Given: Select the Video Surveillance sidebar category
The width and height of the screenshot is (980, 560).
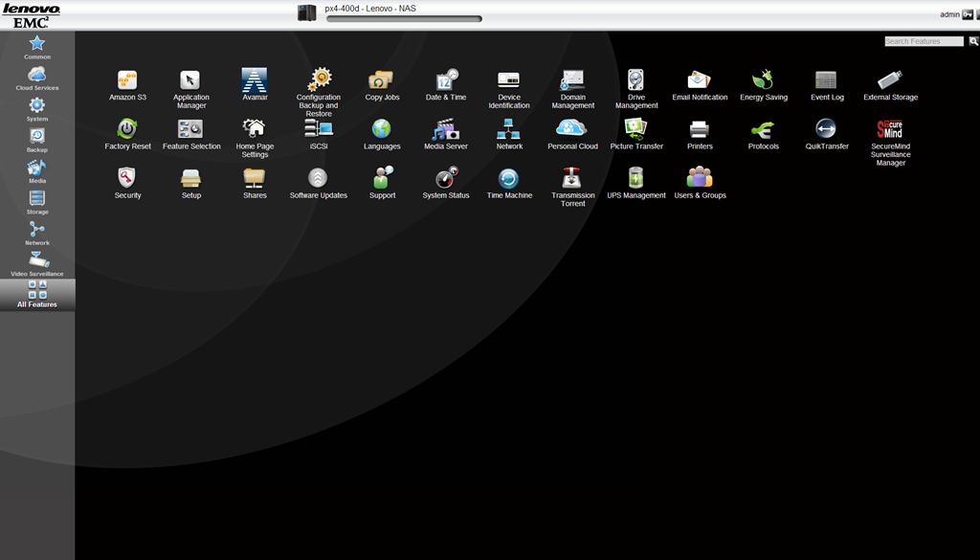Looking at the screenshot, I should [37, 262].
